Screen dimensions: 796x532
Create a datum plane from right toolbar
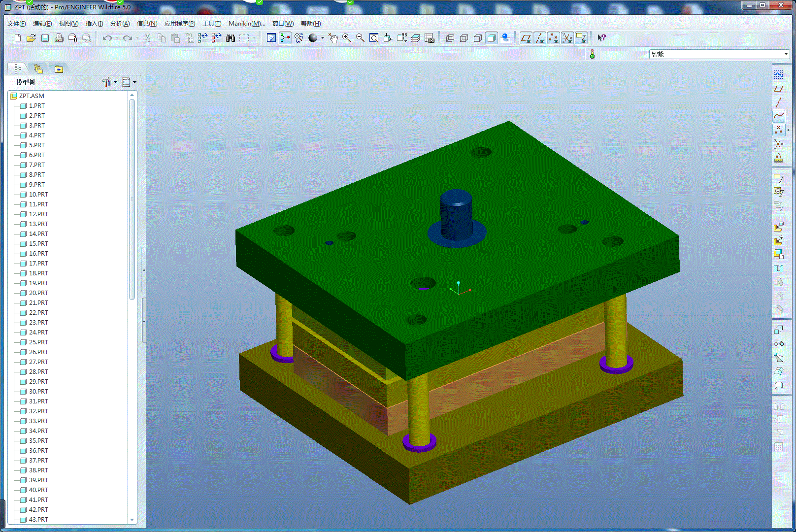click(778, 89)
